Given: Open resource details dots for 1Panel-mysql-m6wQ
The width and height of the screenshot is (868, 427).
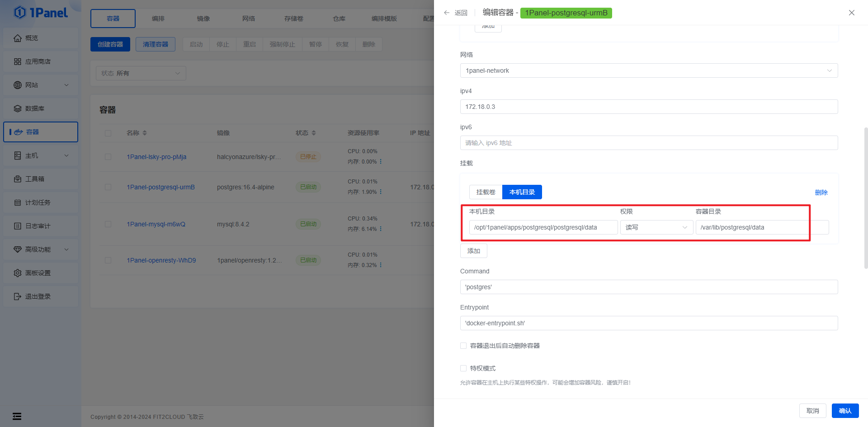Looking at the screenshot, I should pyautogui.click(x=381, y=229).
